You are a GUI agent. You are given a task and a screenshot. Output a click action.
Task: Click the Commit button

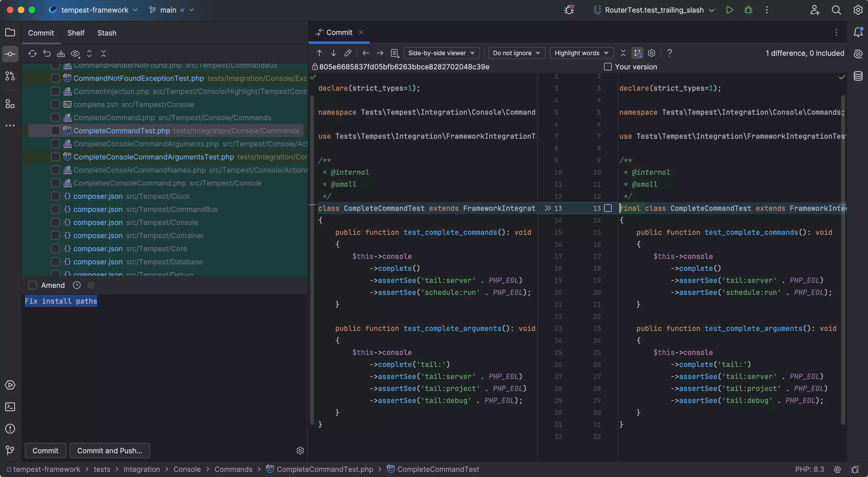45,451
